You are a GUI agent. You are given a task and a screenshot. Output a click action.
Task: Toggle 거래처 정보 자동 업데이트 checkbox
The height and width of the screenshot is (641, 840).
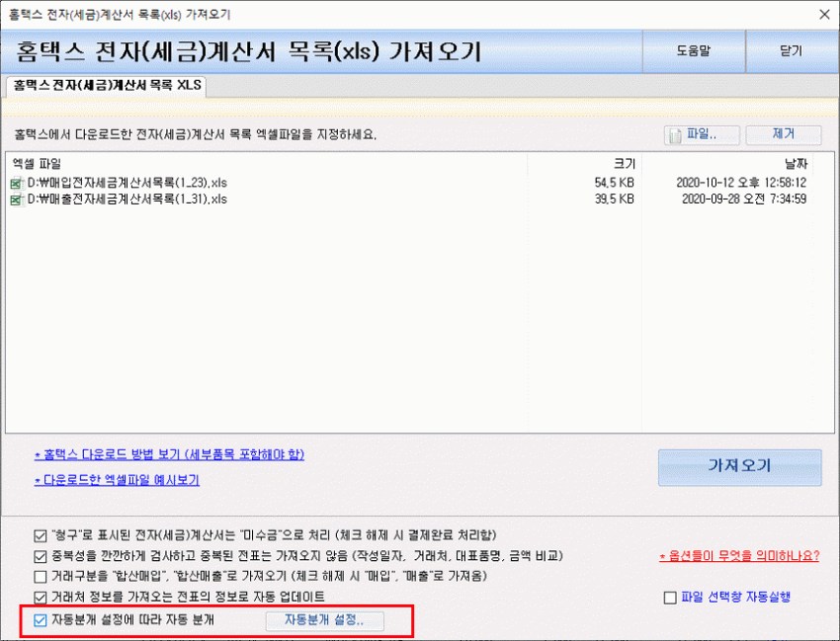pos(41,598)
